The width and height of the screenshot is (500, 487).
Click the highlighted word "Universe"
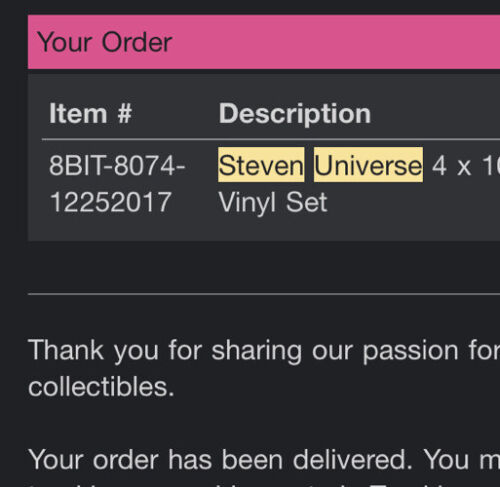[368, 165]
